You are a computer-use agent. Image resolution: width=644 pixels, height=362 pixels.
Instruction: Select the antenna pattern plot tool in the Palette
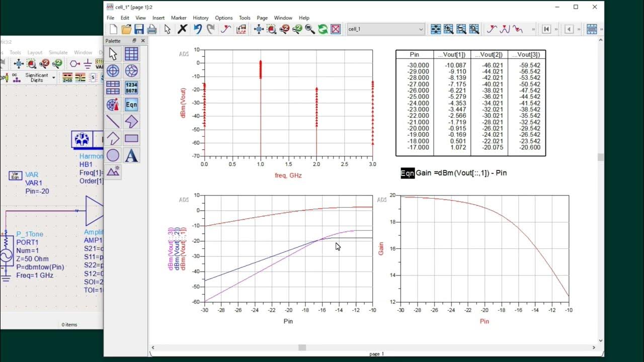click(x=113, y=105)
